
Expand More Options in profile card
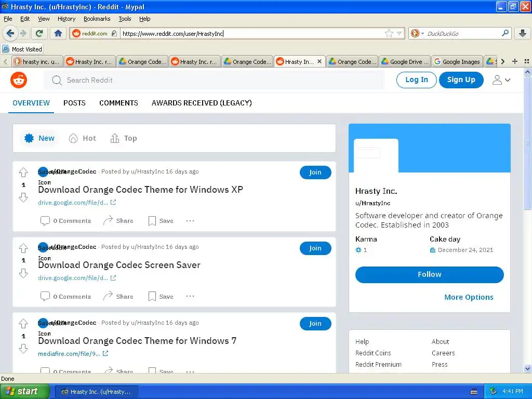coord(469,297)
